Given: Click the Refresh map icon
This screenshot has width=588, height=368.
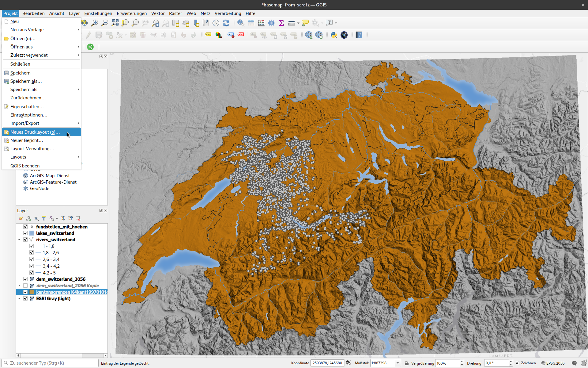Looking at the screenshot, I should pos(226,23).
